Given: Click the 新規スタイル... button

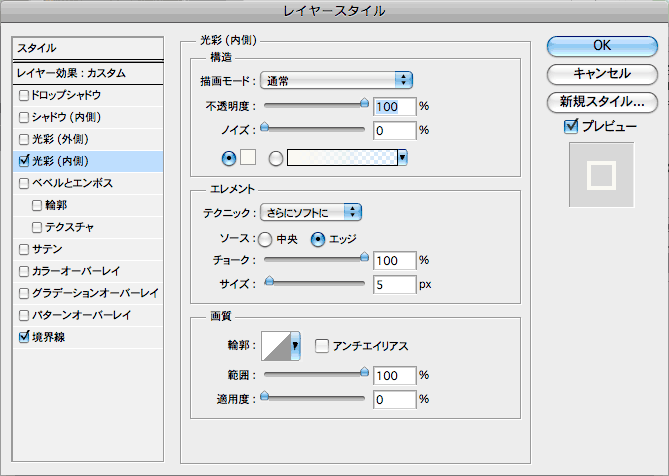Looking at the screenshot, I should [x=602, y=102].
